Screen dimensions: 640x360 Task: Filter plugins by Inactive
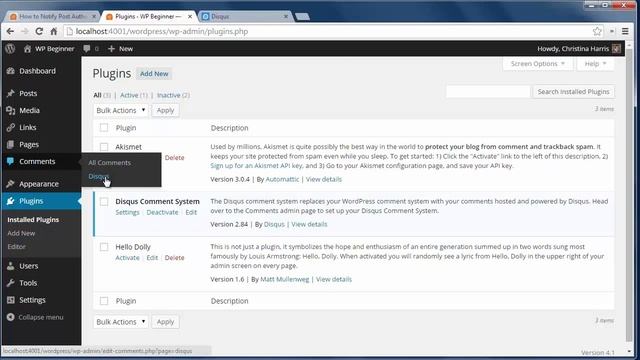tap(169, 95)
